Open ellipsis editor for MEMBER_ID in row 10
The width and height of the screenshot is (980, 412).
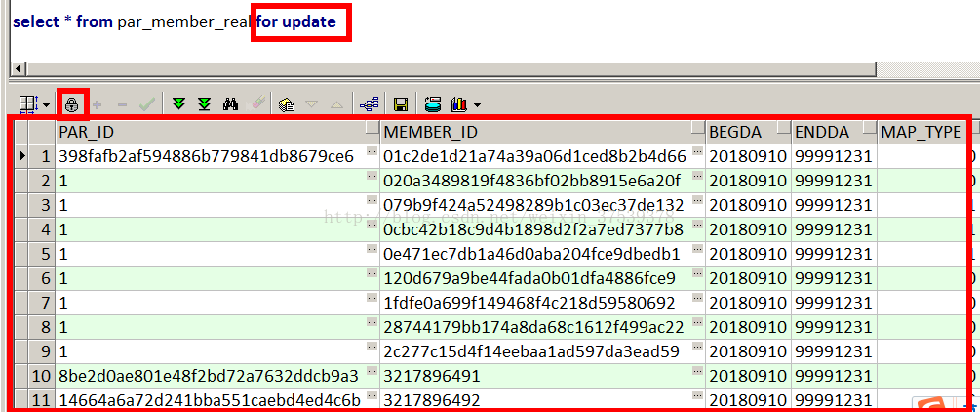coord(699,371)
